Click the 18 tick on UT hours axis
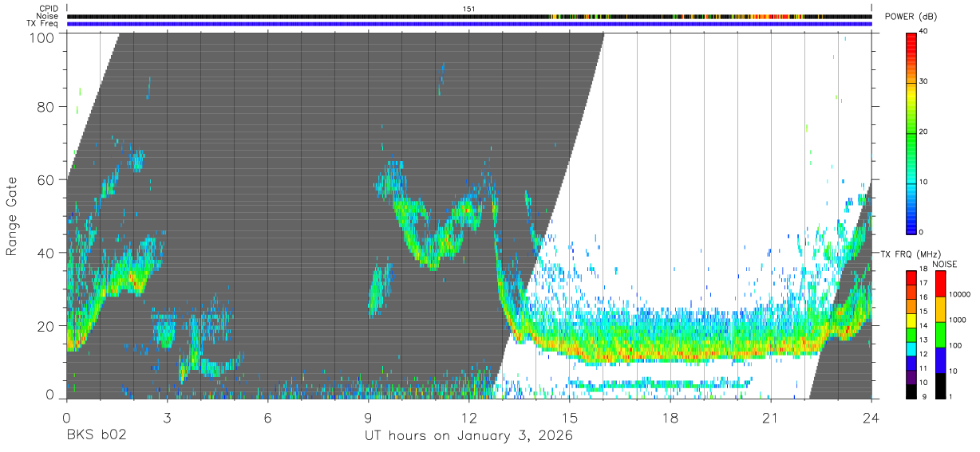The height and width of the screenshot is (452, 980). tap(670, 417)
